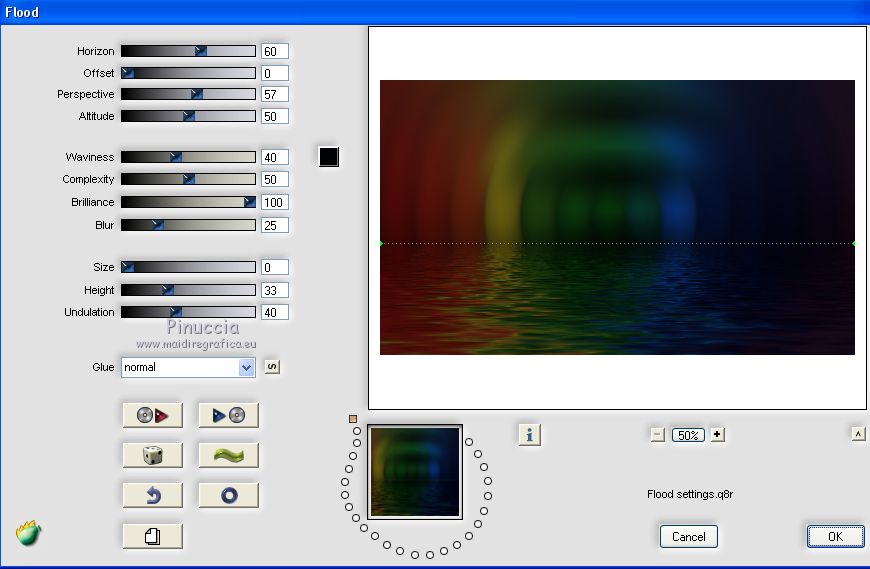
Task: Click the Complexity value field
Action: [275, 179]
